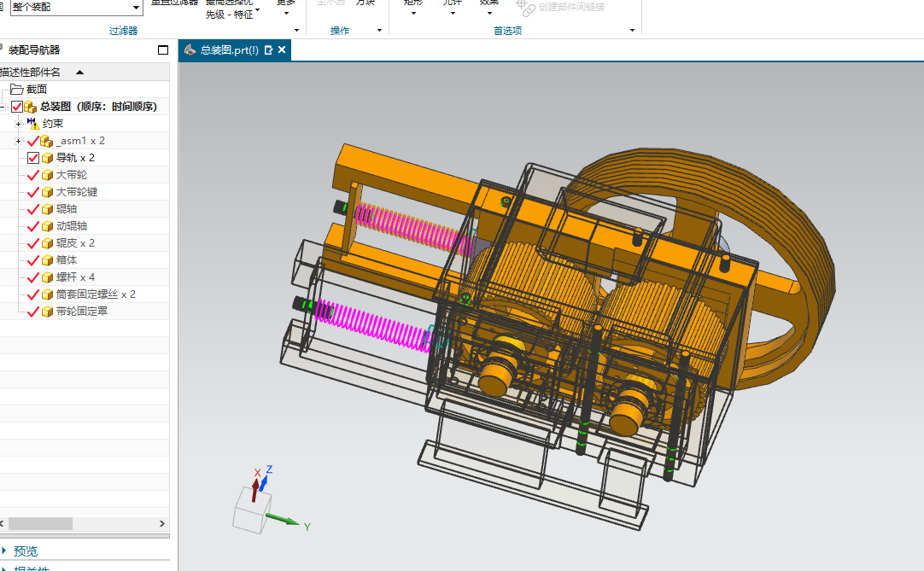Maximize the 装配导航器 panel
Screen dimensions: 924x571
(x=163, y=50)
